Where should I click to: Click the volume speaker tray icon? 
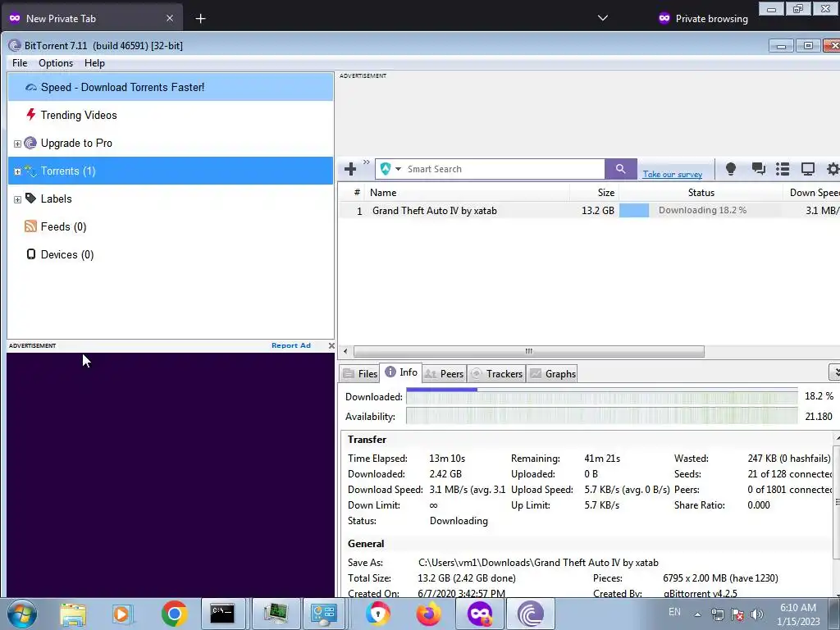[756, 614]
